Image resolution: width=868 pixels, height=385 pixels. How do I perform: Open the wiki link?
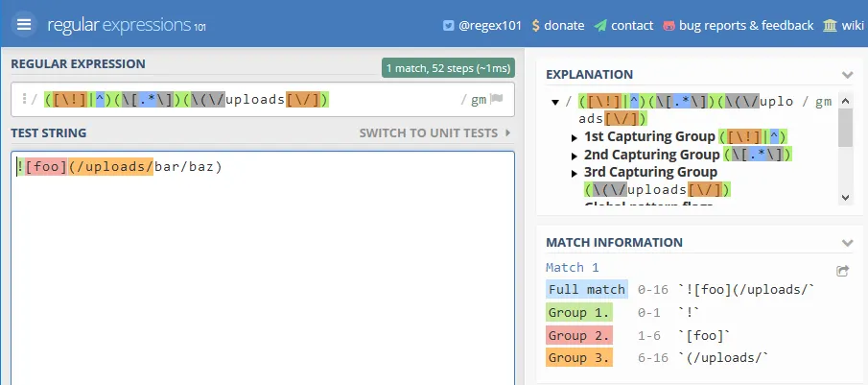pyautogui.click(x=853, y=26)
